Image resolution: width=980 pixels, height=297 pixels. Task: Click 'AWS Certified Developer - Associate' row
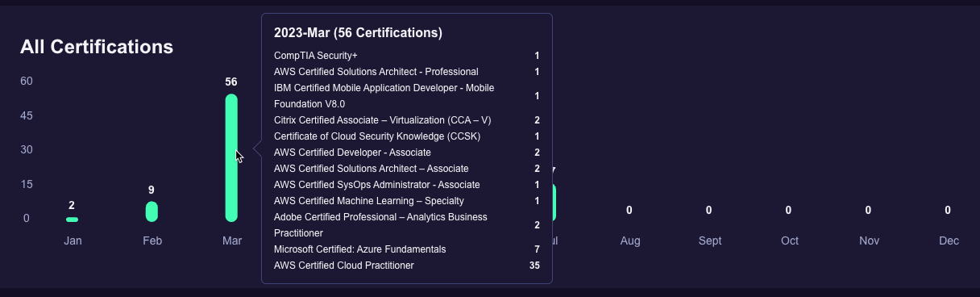pyautogui.click(x=407, y=153)
